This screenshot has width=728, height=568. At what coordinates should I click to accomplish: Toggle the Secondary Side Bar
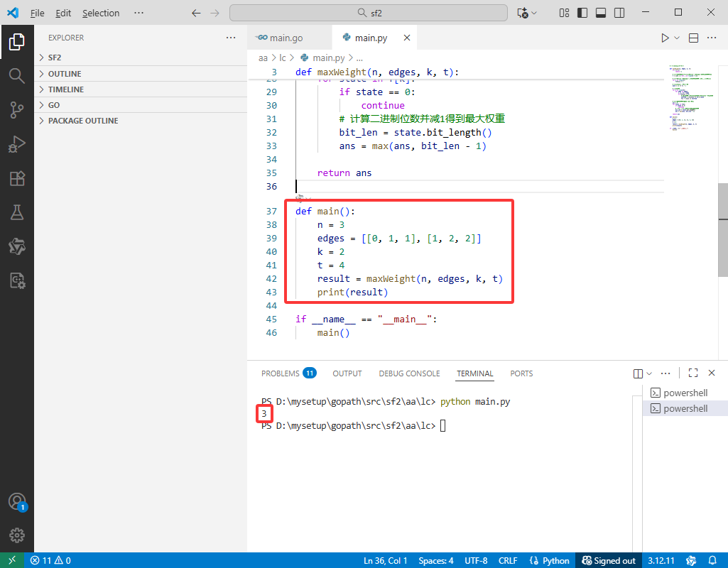(619, 13)
